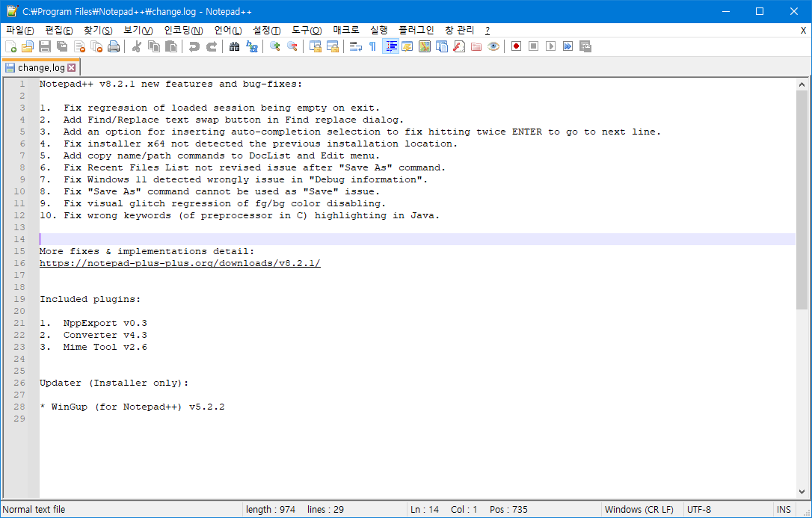Open the 파일(F) menu
This screenshot has height=518, width=812.
pyautogui.click(x=20, y=31)
